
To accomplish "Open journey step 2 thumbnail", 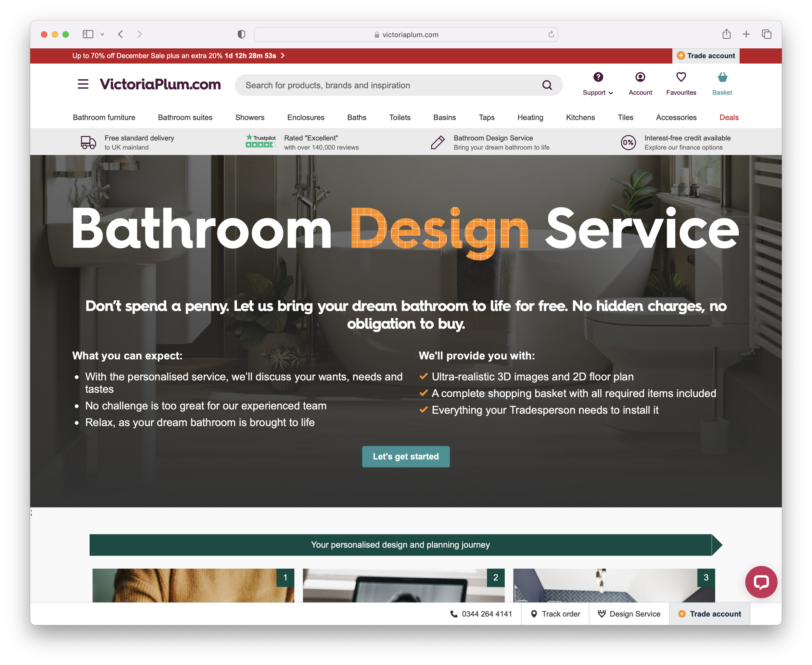I will (x=403, y=585).
